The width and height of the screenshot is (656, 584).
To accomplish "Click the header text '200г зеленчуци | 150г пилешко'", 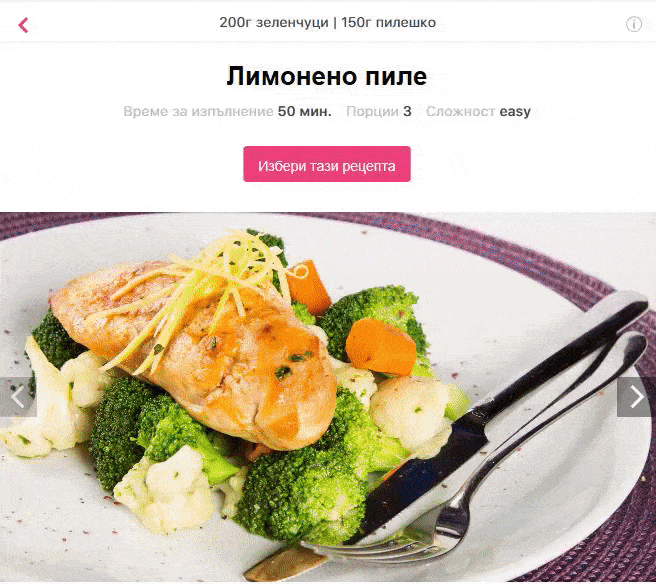I will coord(328,22).
